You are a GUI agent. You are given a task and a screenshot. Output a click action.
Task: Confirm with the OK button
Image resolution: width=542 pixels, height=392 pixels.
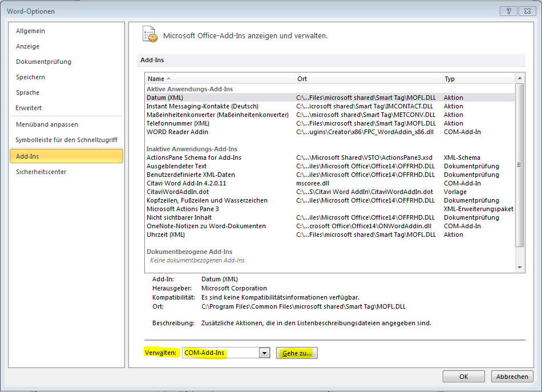pos(464,377)
